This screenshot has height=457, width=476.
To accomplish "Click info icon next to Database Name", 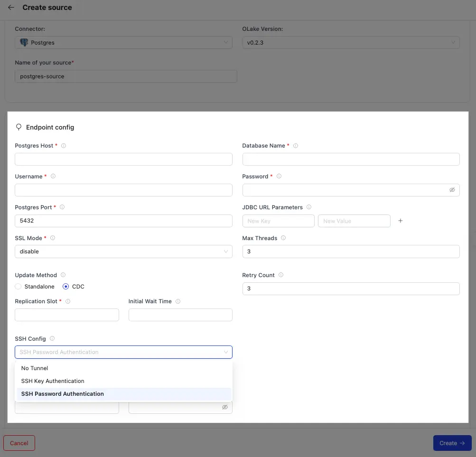I will 296,146.
